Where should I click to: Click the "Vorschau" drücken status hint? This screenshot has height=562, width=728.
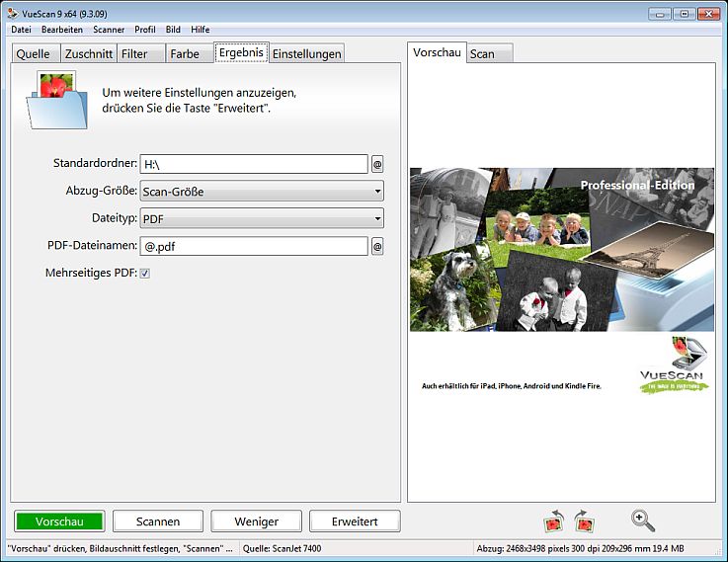pyautogui.click(x=121, y=548)
